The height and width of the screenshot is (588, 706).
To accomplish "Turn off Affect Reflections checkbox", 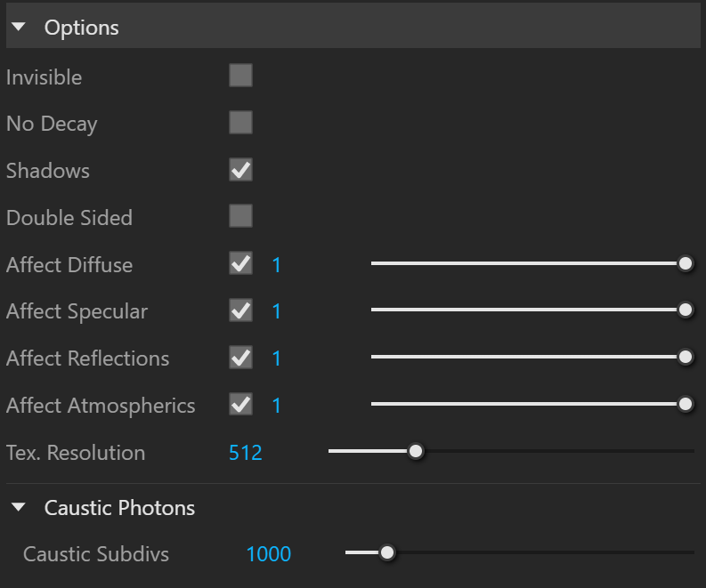I will [240, 358].
